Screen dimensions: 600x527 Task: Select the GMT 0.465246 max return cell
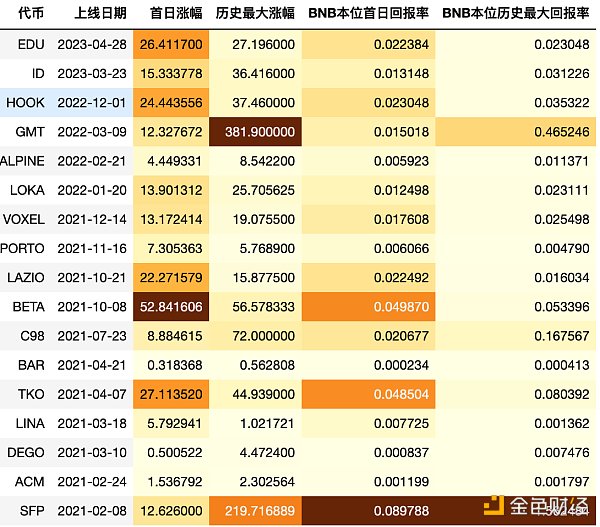[x=517, y=131]
